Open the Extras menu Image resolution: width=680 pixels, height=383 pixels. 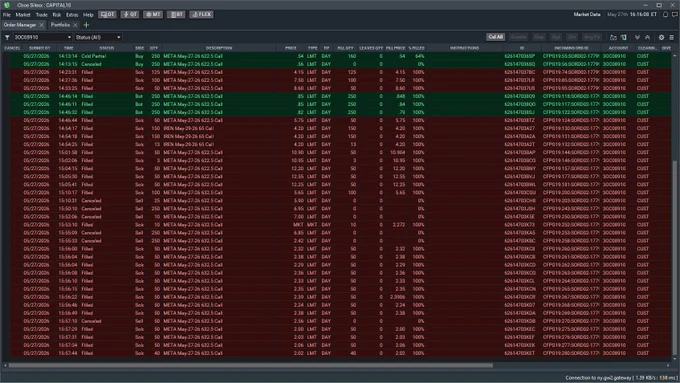[72, 15]
